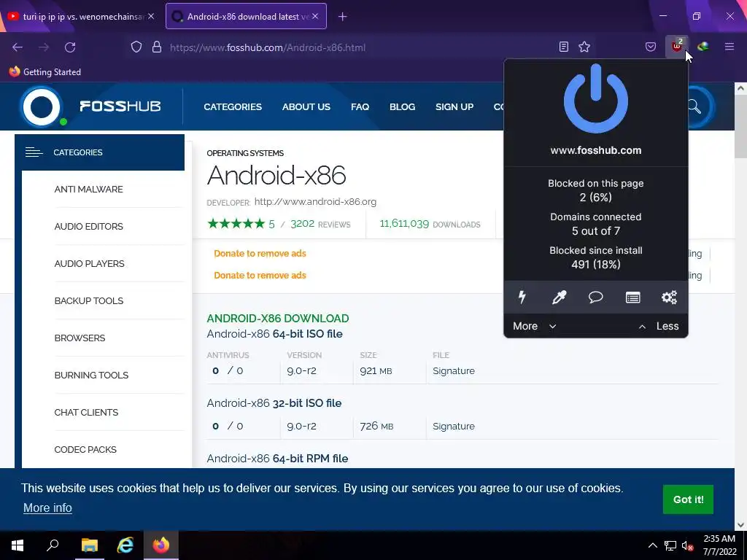Click Firefox taskbar icon
The height and width of the screenshot is (560, 747).
tap(161, 545)
